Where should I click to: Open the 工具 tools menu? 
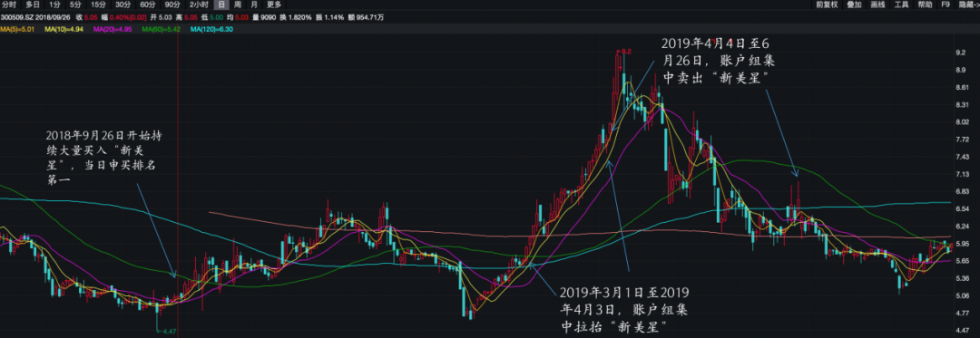point(901,5)
